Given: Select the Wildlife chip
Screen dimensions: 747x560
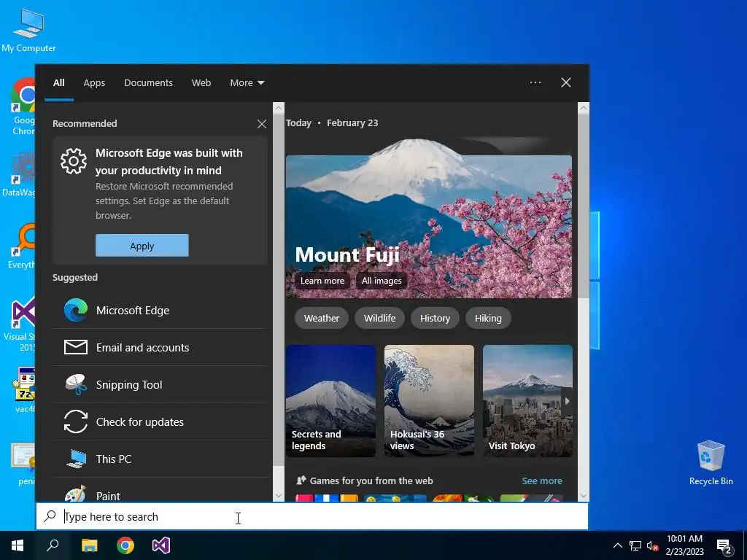Looking at the screenshot, I should coord(379,318).
